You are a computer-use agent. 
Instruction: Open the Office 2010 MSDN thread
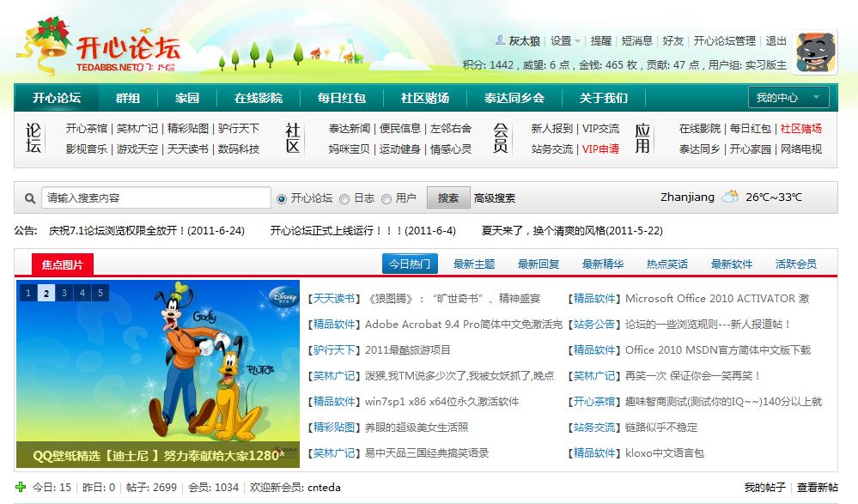[x=718, y=349]
